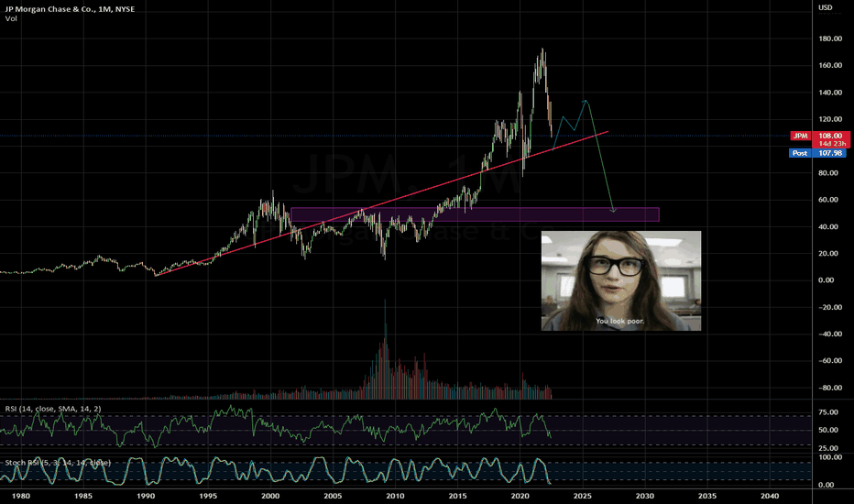This screenshot has width=854, height=504.
Task: Click the 1980 label on time axis
Action: pos(21,496)
